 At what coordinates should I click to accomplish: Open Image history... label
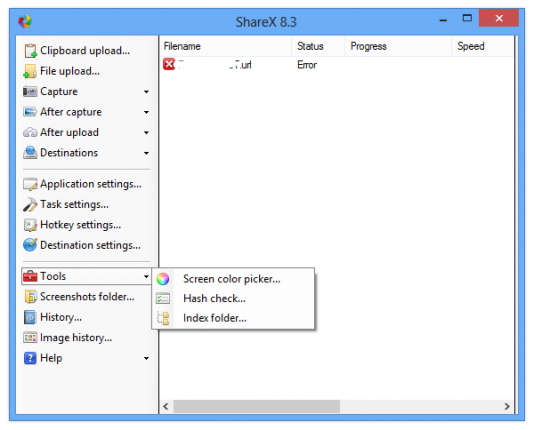click(76, 338)
